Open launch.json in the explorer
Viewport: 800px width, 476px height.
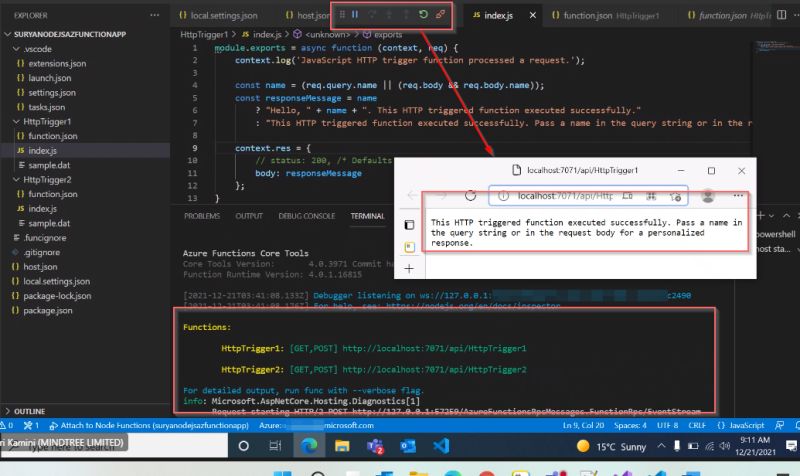coord(49,78)
